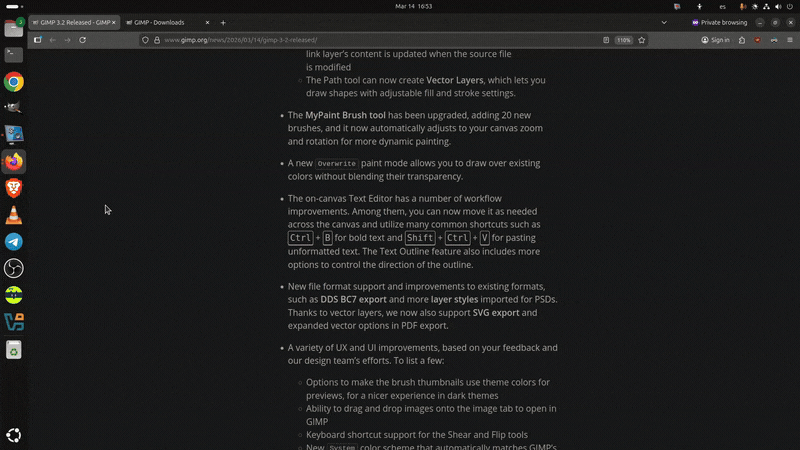Click the Sign in button

(x=714, y=40)
